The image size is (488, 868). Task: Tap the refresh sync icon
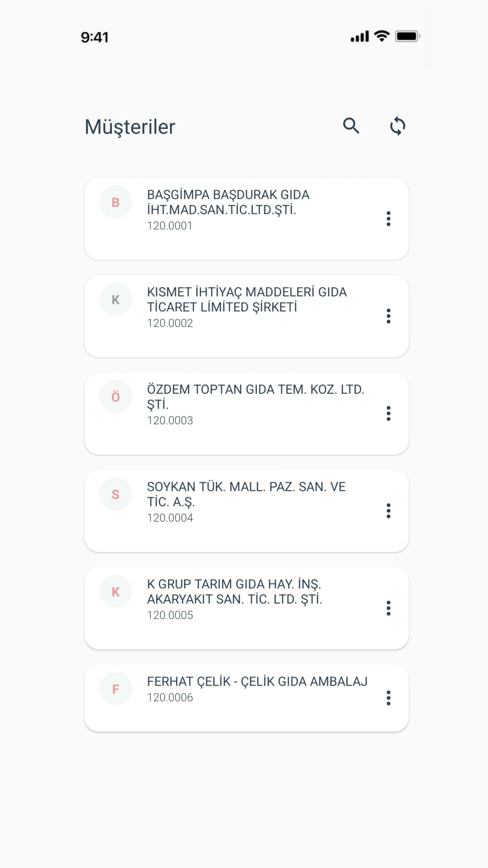point(397,126)
